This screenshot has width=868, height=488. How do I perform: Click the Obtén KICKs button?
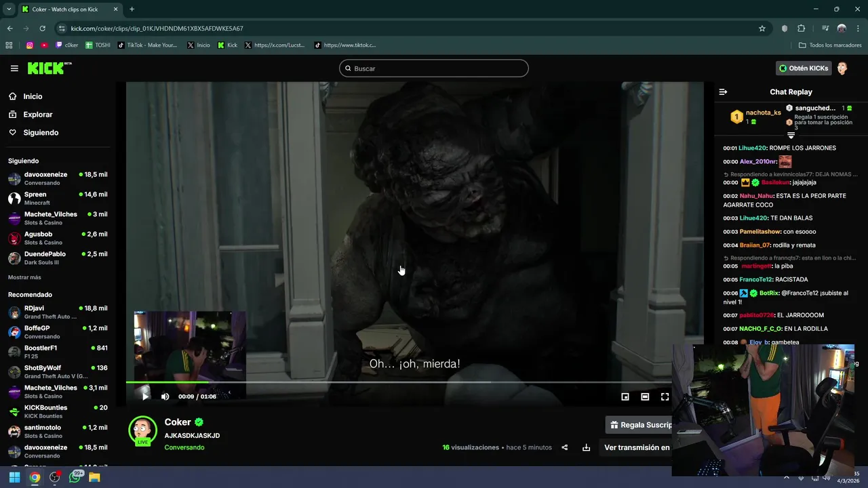tap(804, 68)
